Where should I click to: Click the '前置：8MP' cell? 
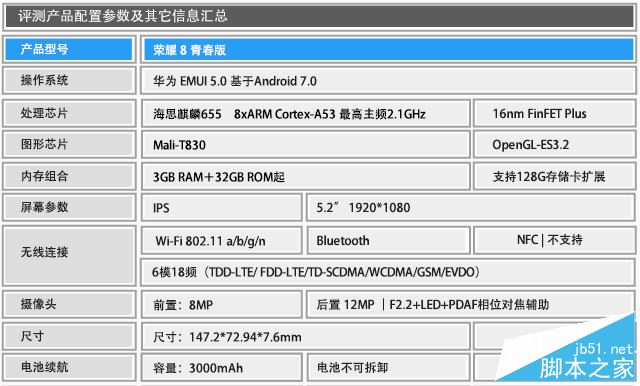point(222,304)
